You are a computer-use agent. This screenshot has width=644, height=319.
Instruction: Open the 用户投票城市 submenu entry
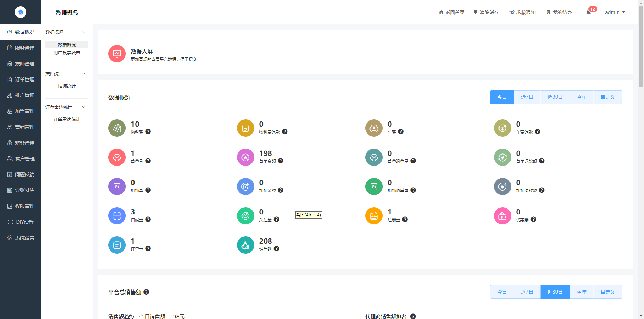pyautogui.click(x=67, y=53)
